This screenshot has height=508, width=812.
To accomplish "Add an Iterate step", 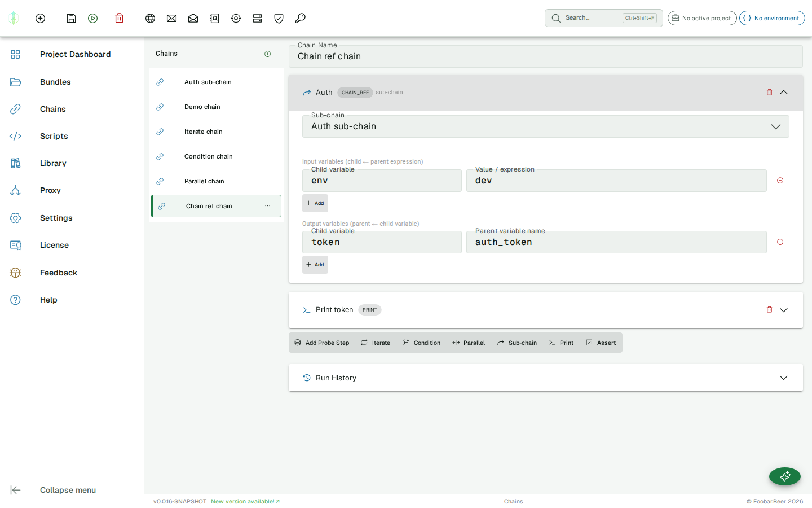I will tap(376, 343).
